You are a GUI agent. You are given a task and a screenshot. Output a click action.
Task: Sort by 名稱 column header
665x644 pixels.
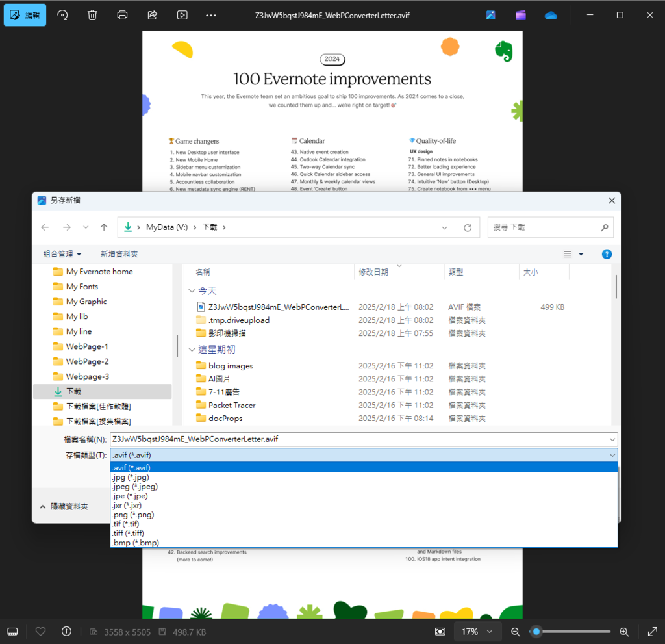pos(203,272)
